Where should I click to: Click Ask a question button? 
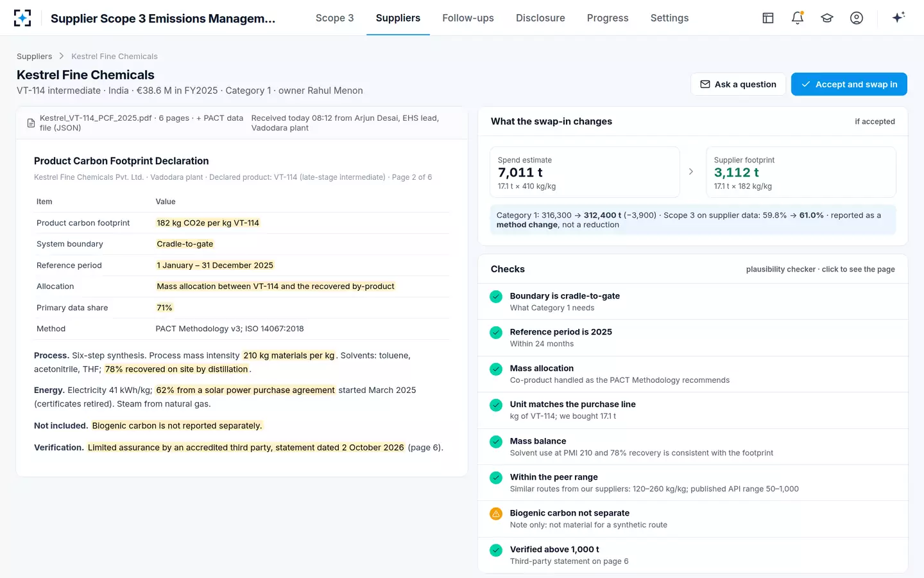(x=738, y=84)
